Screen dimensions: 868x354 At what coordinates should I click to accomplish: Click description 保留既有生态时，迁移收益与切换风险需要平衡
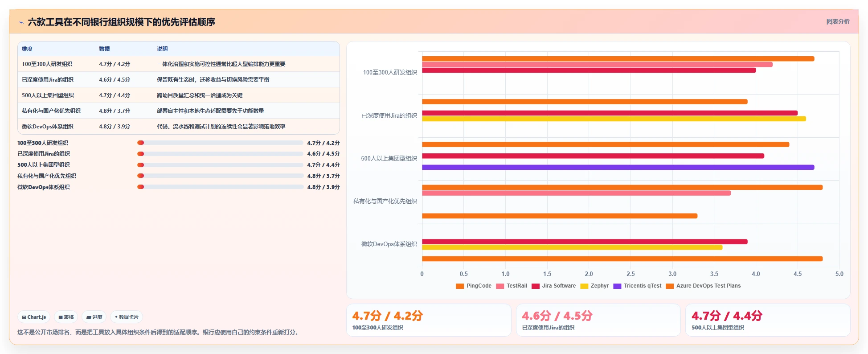213,80
